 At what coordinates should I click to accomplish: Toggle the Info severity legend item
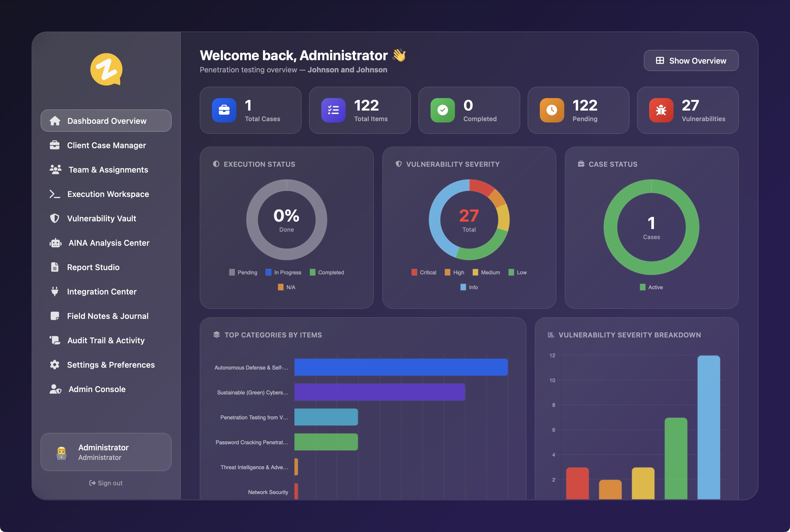tap(469, 287)
